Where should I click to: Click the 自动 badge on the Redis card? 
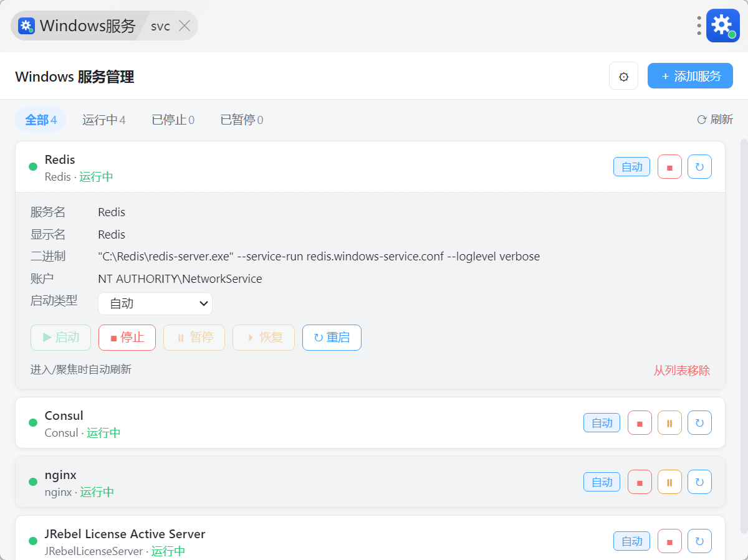[x=632, y=167]
